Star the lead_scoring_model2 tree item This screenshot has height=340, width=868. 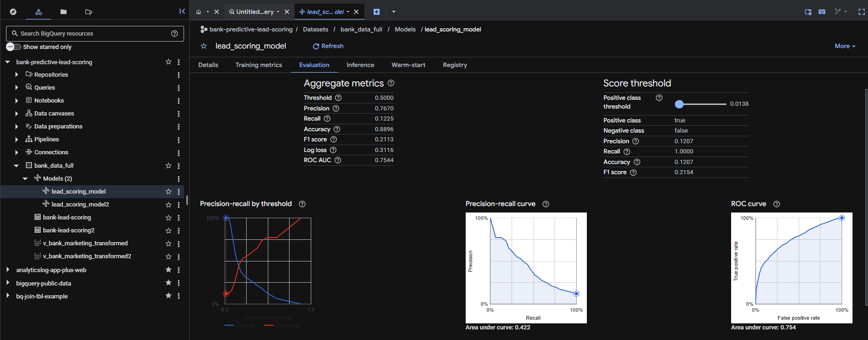pos(168,205)
